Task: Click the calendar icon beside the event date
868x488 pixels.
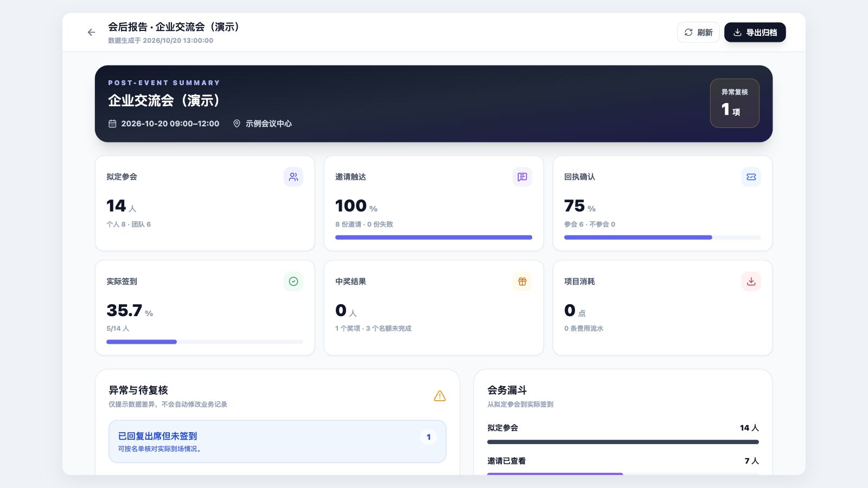Action: (112, 124)
